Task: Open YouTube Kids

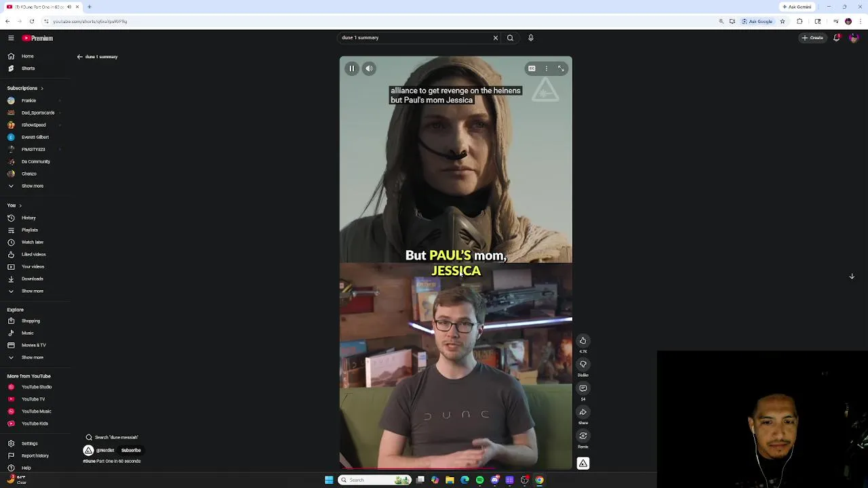Action: point(35,424)
